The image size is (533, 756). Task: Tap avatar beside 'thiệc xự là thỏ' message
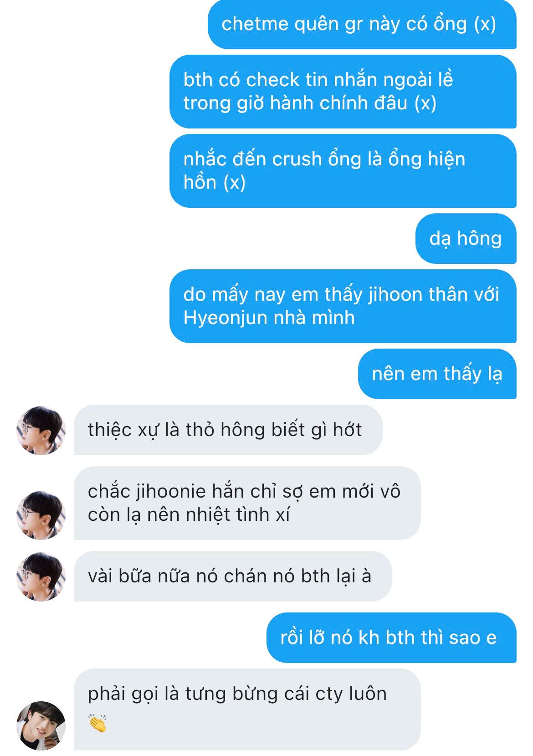pos(41,430)
